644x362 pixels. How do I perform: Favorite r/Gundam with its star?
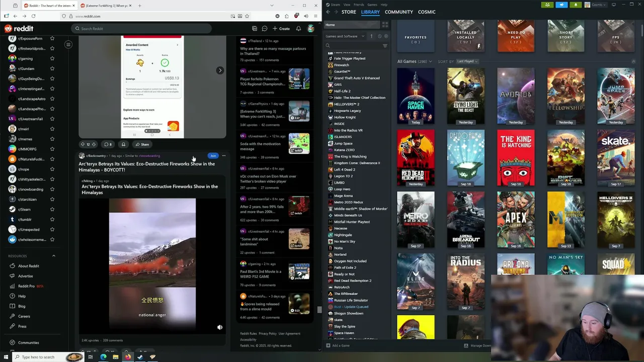coord(52,68)
